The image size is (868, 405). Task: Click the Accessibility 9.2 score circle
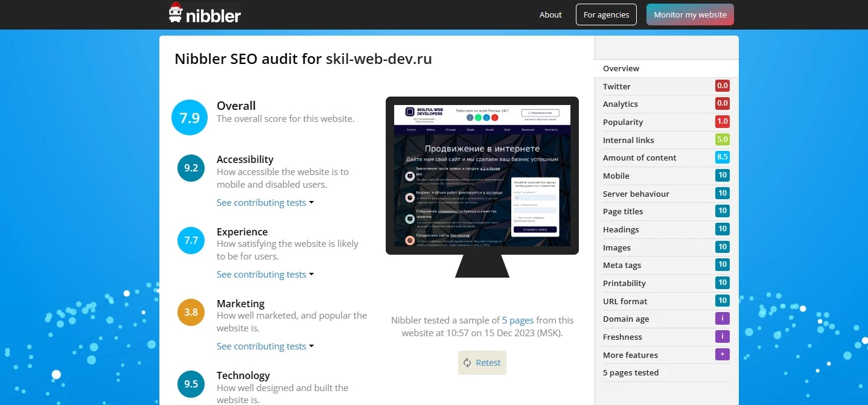pyautogui.click(x=191, y=168)
